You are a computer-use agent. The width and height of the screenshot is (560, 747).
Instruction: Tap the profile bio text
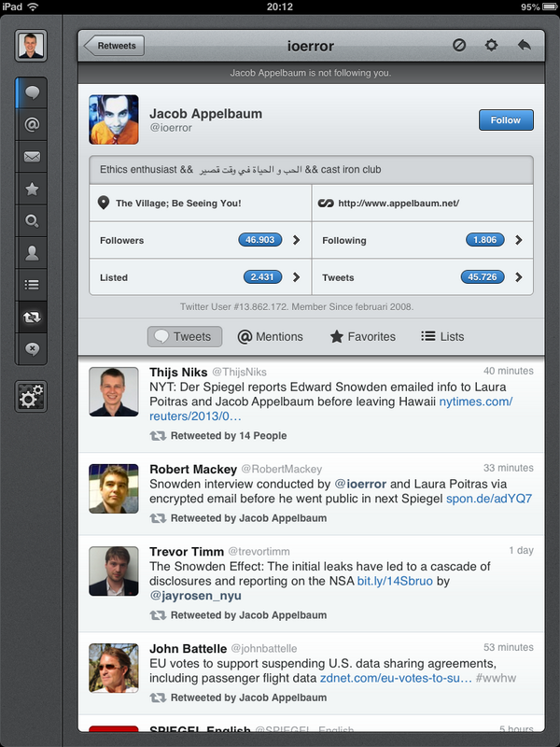point(241,170)
